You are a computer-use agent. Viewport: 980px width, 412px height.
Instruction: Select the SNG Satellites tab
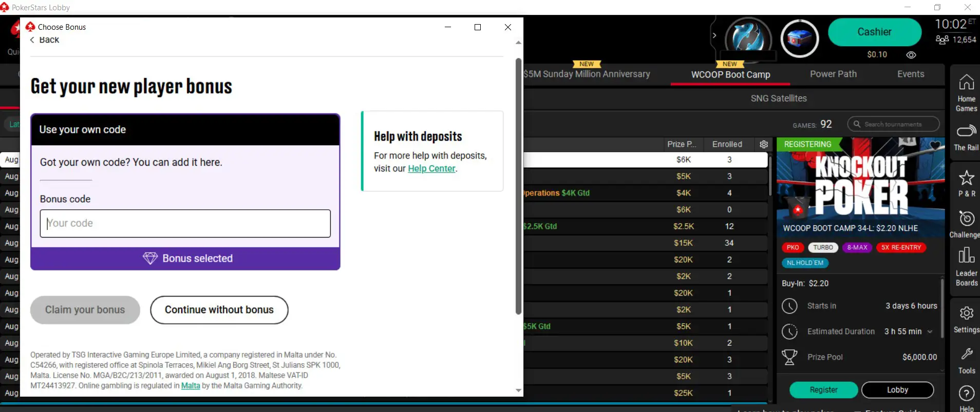(779, 99)
